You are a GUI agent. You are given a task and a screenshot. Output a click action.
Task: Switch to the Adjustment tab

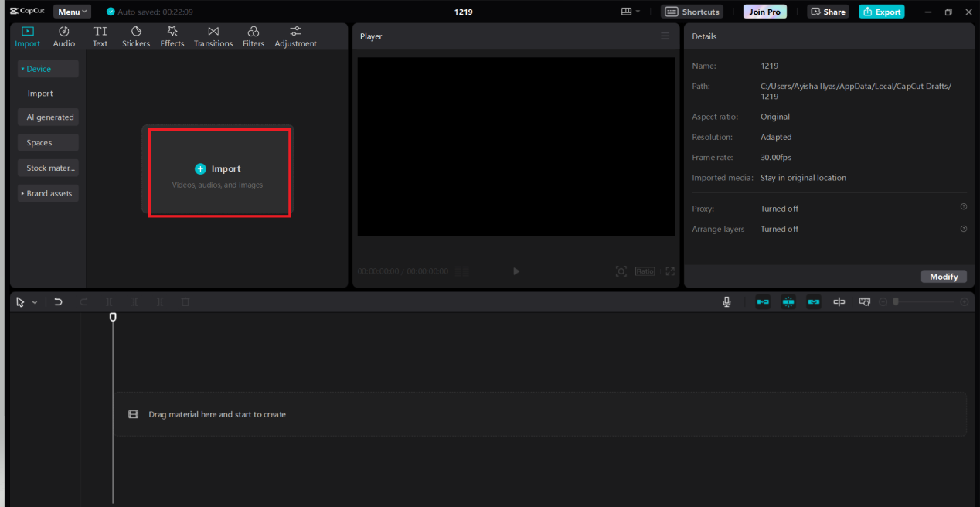[x=295, y=36]
